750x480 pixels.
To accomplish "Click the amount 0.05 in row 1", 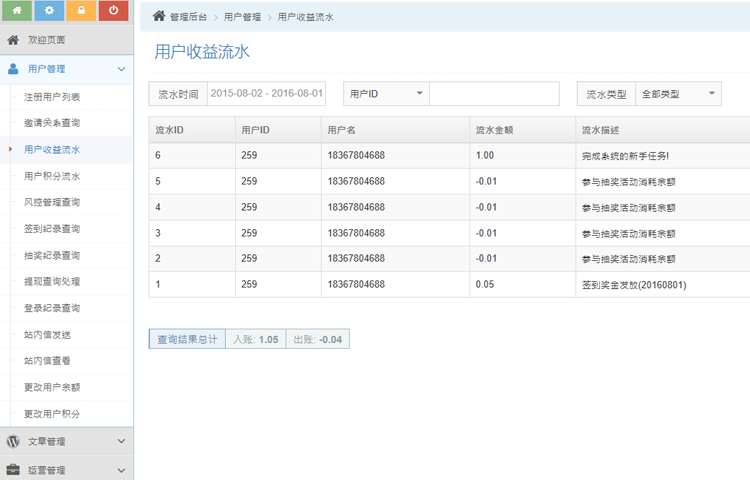I will point(485,284).
